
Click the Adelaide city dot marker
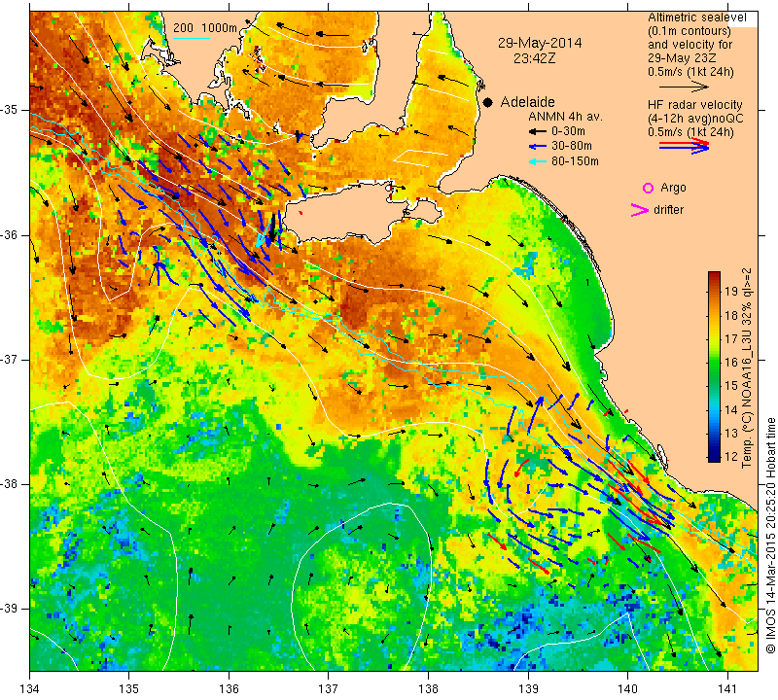click(x=488, y=102)
